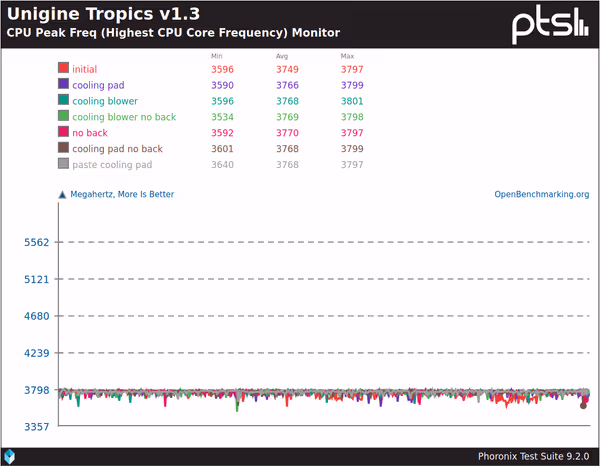Select the red 'initial' color swatch

pyautogui.click(x=64, y=68)
